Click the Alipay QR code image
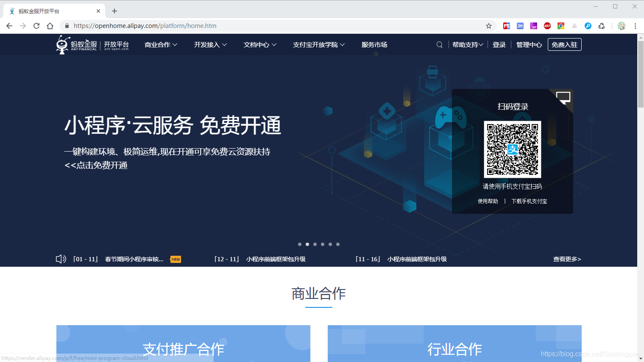The height and width of the screenshot is (362, 644). pos(513,149)
